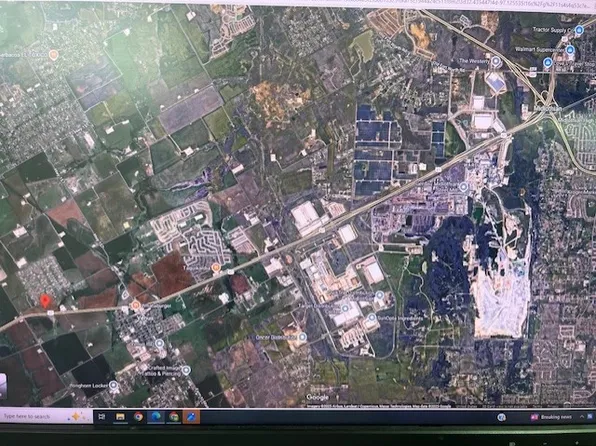Open the Crafted Image Tattoo & Piercing marker
This screenshot has height=446, width=596.
click(186, 370)
